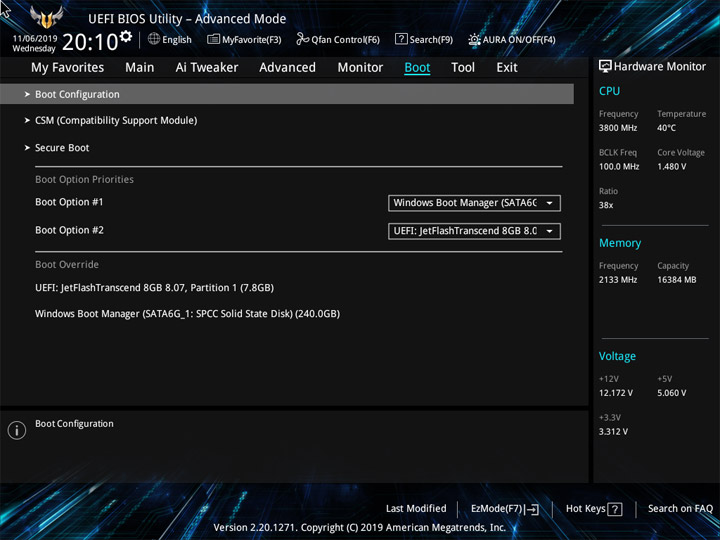
Task: Click the 11/06/2019 date text
Action: click(x=35, y=39)
